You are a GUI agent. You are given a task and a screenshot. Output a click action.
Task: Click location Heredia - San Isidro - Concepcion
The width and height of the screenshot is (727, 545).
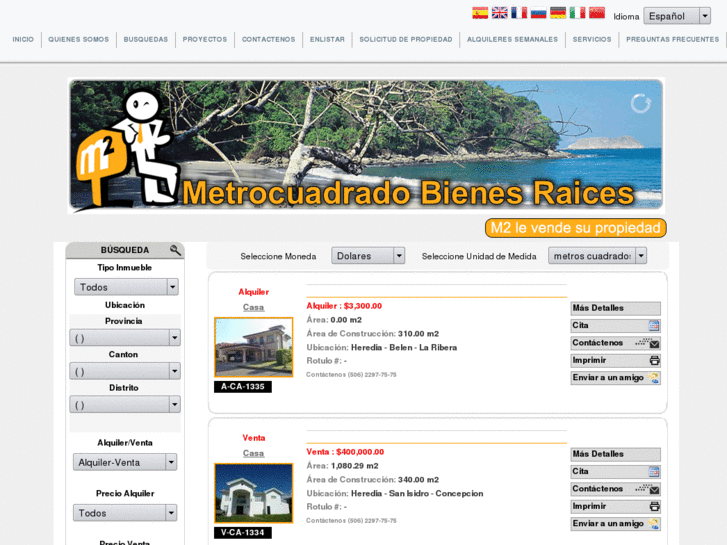coord(417,494)
